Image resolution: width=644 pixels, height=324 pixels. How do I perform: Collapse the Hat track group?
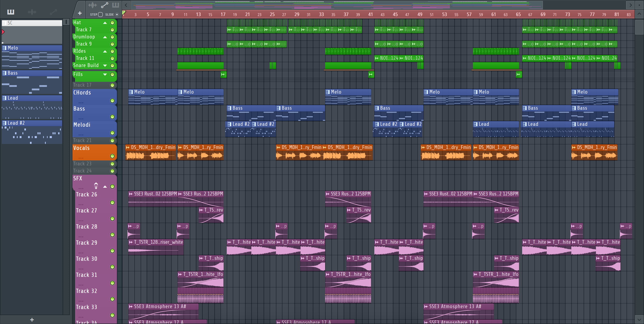click(x=105, y=23)
